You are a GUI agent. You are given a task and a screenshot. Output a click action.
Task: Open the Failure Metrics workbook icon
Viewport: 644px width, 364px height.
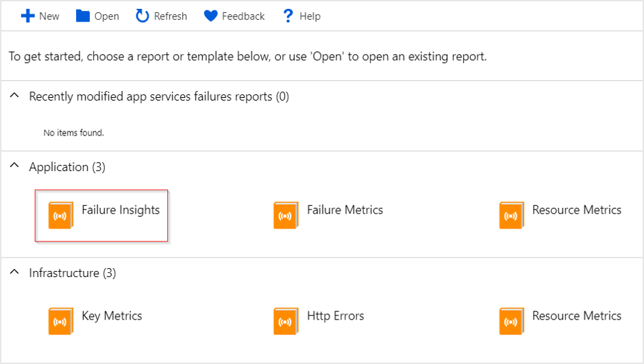(286, 215)
